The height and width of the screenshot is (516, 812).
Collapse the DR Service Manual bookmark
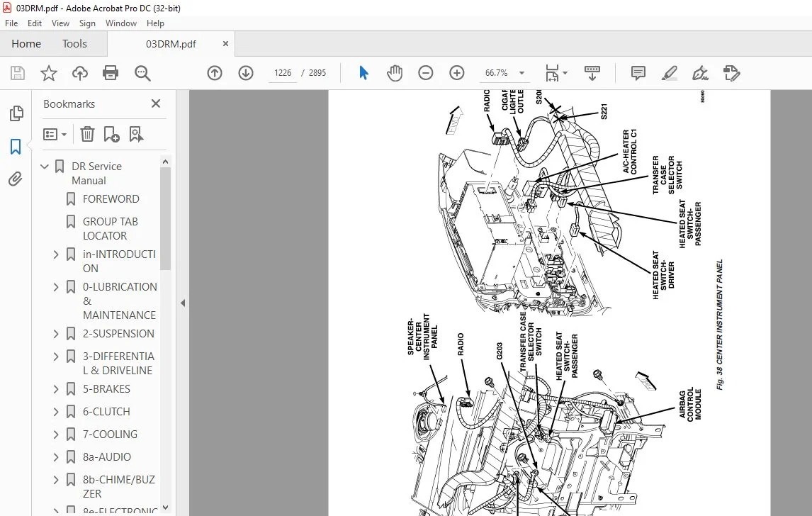coord(45,167)
